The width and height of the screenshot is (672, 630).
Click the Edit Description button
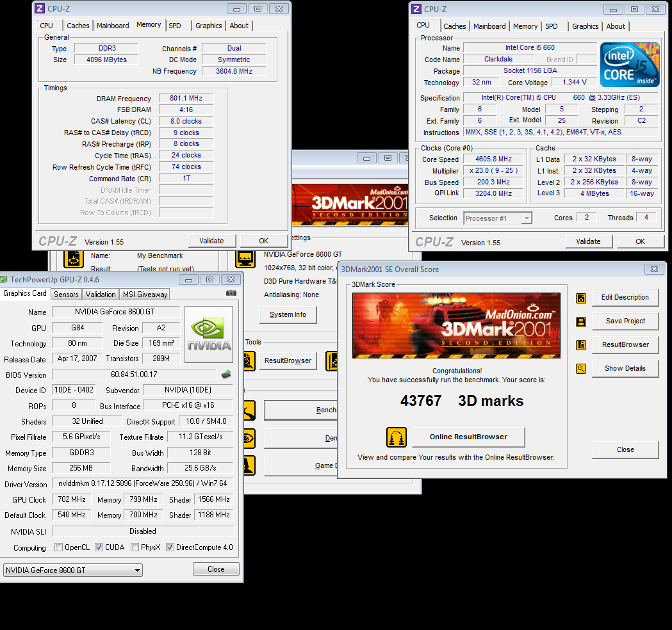[625, 298]
